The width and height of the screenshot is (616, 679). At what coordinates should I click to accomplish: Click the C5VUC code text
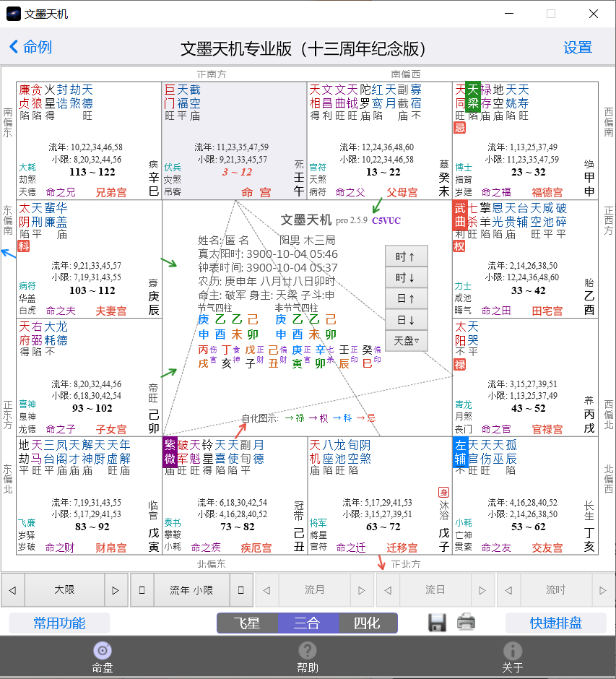coord(386,221)
